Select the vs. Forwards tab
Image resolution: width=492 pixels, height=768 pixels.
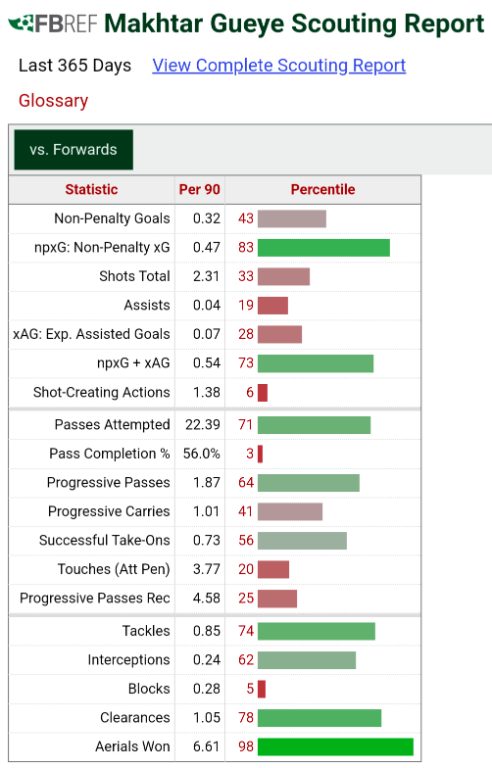(x=74, y=149)
